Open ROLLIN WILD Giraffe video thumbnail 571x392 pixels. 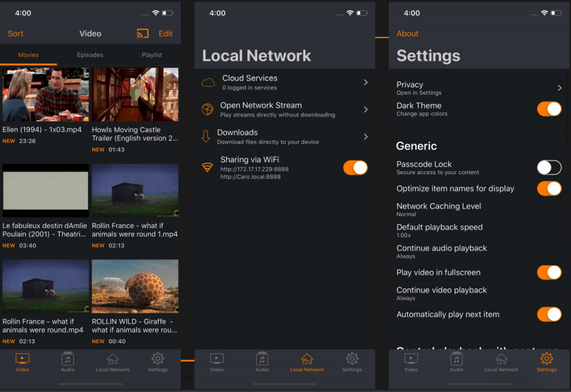(x=135, y=286)
